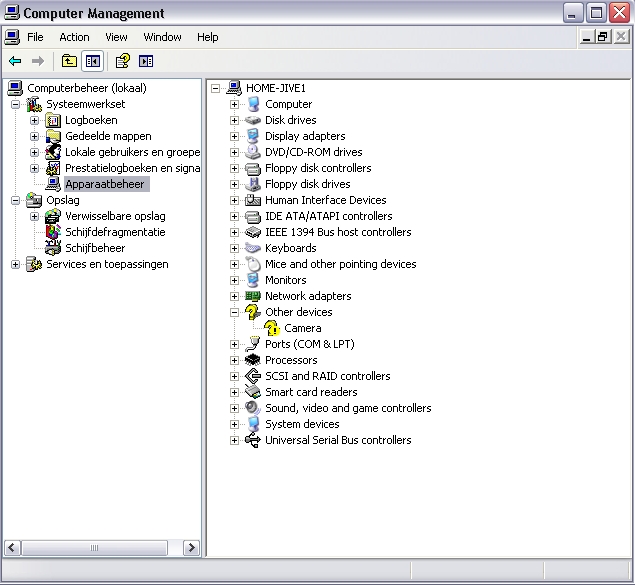The height and width of the screenshot is (585, 635).
Task: Collapse the HOME-JIVE1 root node
Action: [x=215, y=88]
